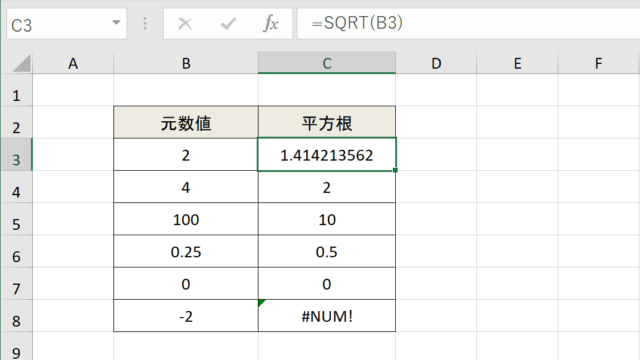Select row 3 header
The height and width of the screenshot is (360, 640).
coord(16,155)
